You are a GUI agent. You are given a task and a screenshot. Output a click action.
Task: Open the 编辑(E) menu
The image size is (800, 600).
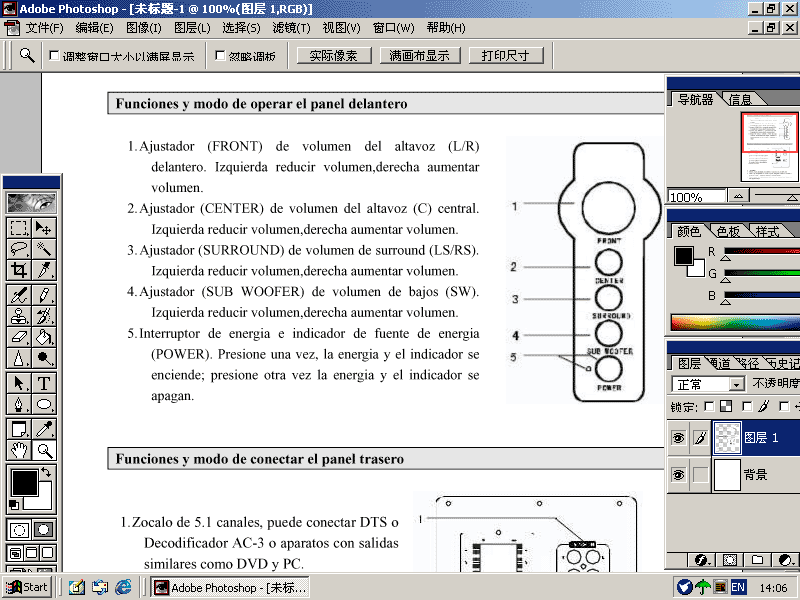point(94,28)
